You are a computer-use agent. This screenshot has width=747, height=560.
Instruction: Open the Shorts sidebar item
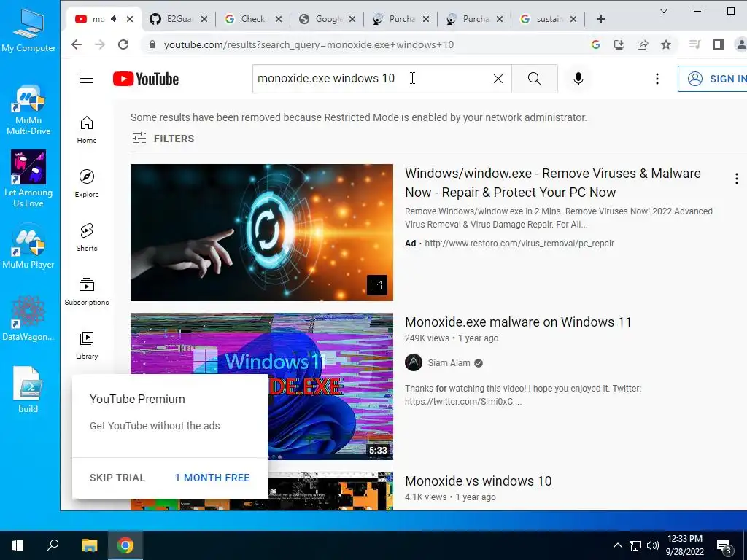87,237
